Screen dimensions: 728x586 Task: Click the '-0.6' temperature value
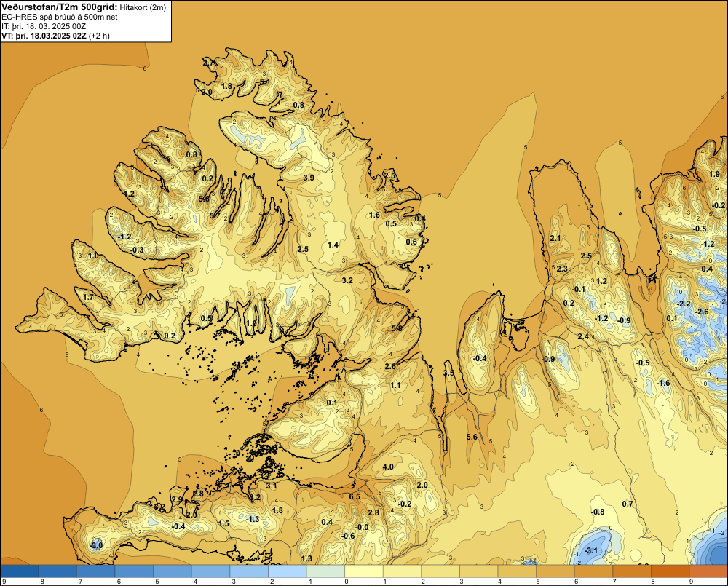(x=348, y=536)
